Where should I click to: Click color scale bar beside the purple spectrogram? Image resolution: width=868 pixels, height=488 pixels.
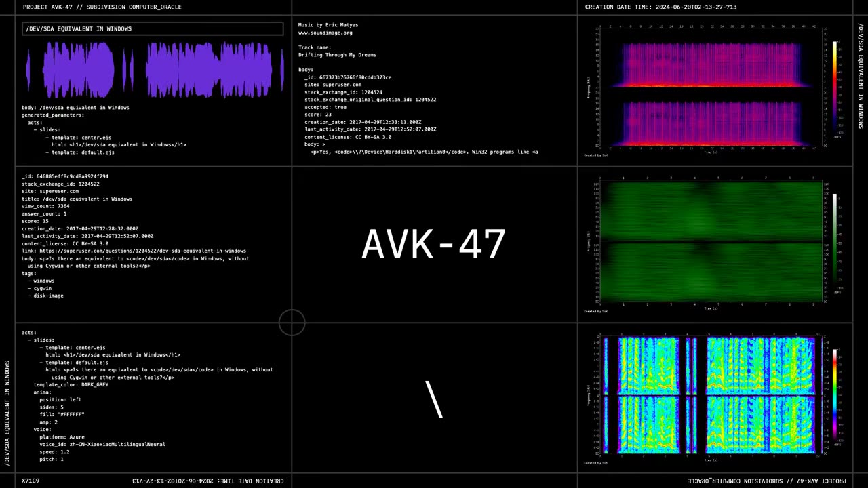[835, 87]
